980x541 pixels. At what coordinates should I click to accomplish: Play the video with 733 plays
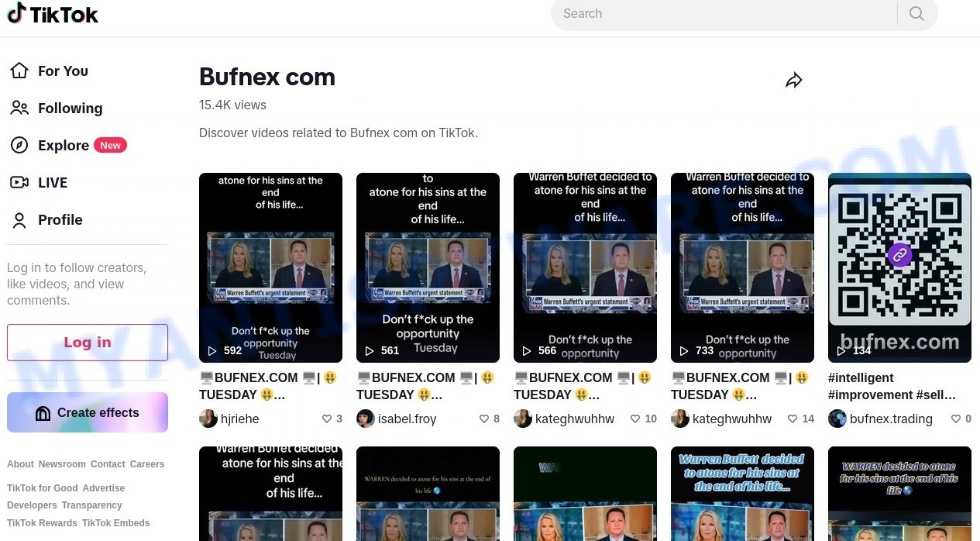pos(742,267)
